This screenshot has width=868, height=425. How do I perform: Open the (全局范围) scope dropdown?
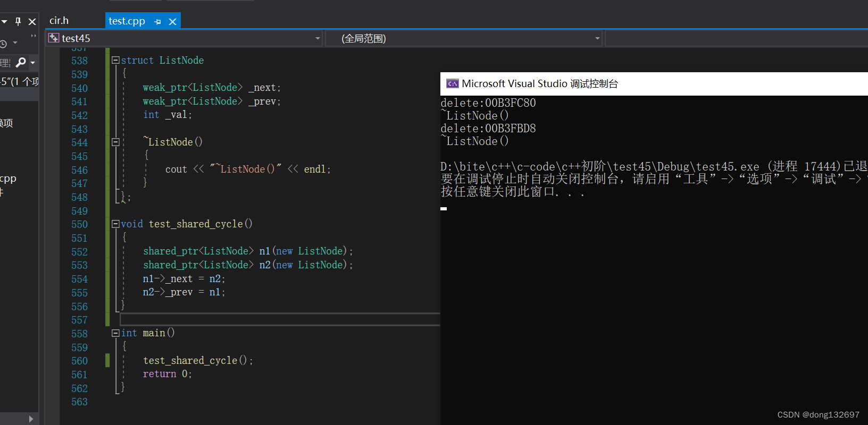(597, 38)
